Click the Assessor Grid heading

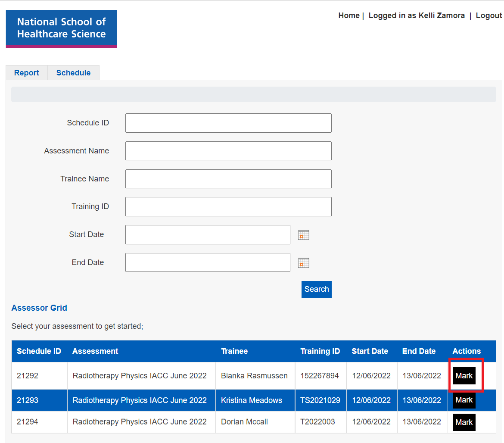39,308
